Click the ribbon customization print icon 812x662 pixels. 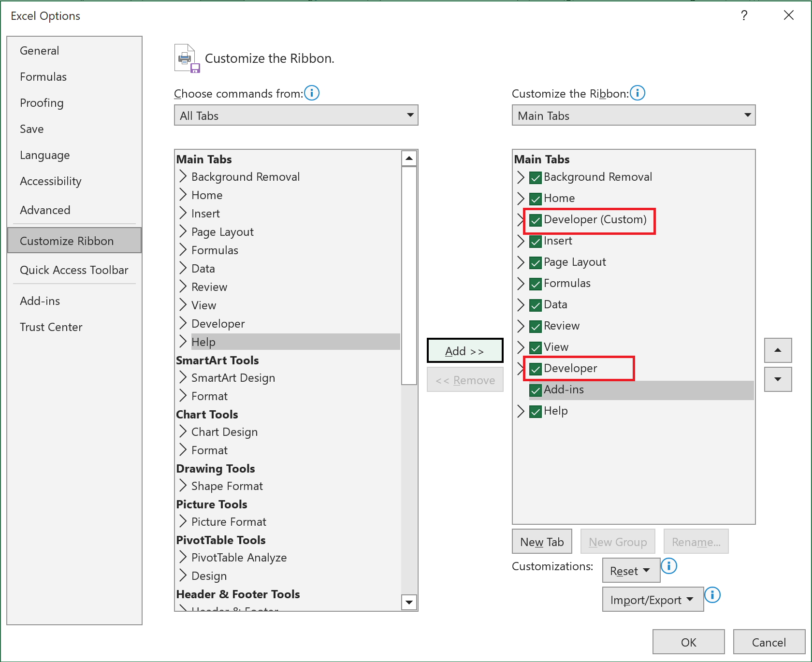(186, 58)
